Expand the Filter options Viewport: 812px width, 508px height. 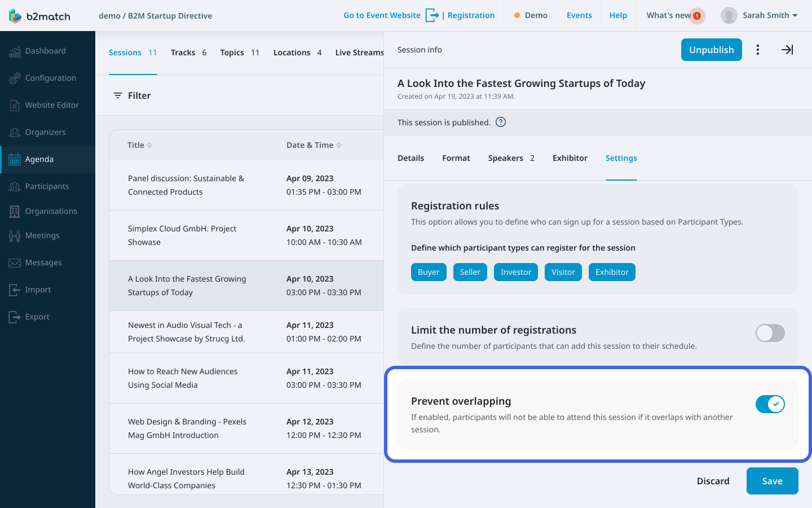tap(133, 95)
